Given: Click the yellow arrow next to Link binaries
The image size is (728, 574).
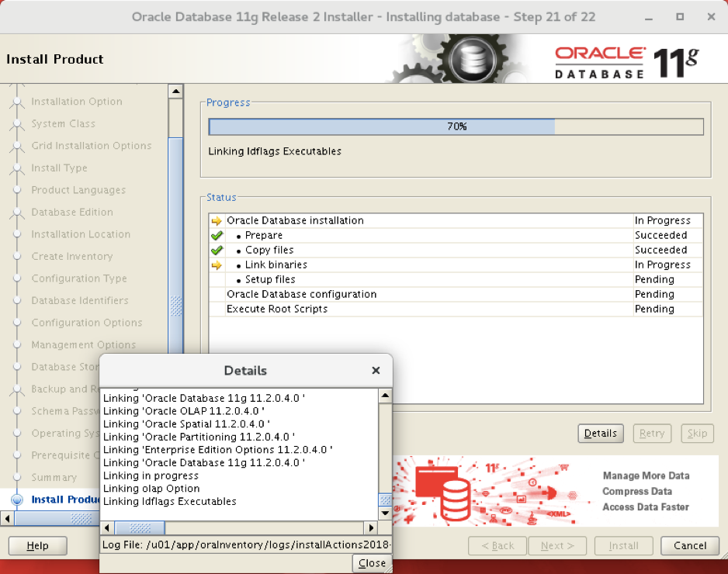Looking at the screenshot, I should (x=217, y=265).
